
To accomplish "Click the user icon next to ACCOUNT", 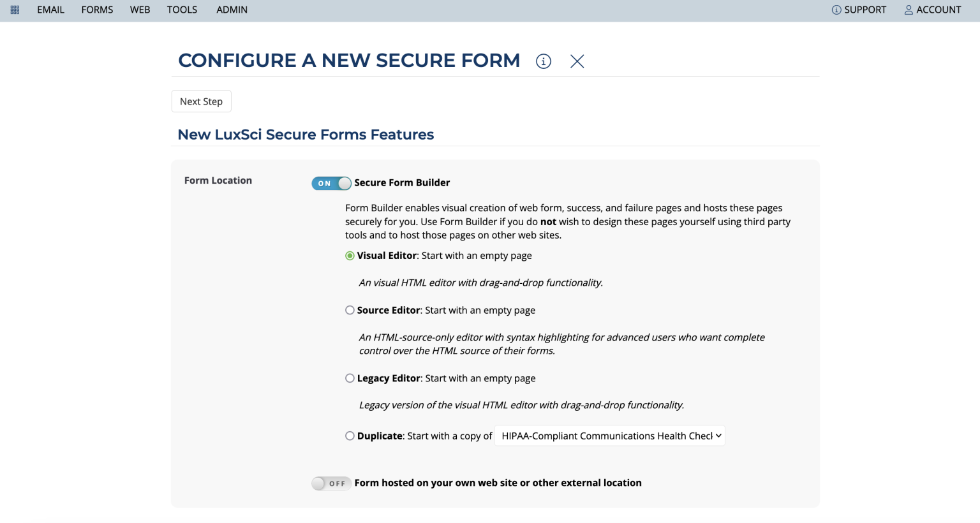I will pyautogui.click(x=909, y=10).
